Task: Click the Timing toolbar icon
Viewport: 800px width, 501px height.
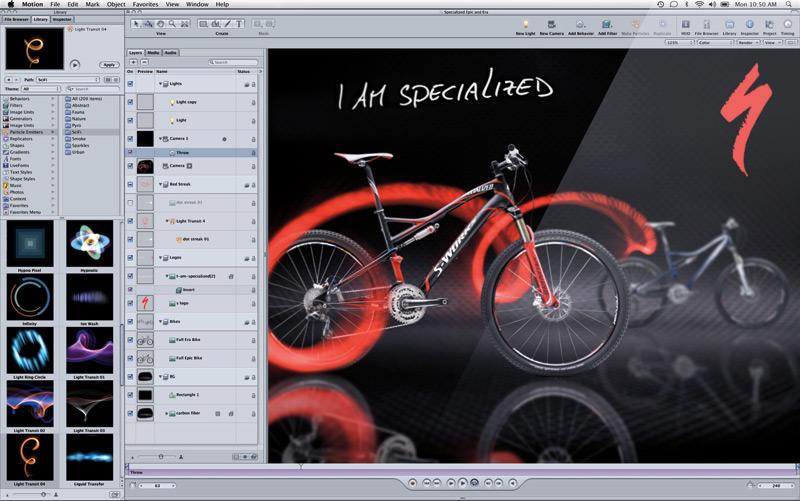Action: tap(787, 24)
